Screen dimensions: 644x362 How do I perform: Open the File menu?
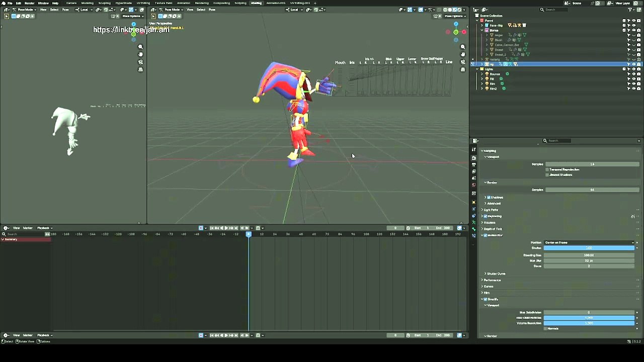(10, 3)
